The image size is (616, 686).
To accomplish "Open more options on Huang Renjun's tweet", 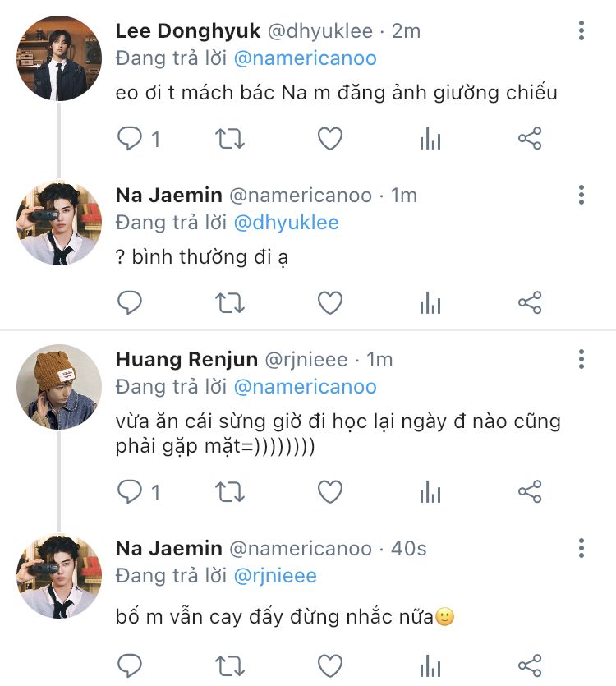I will [581, 359].
